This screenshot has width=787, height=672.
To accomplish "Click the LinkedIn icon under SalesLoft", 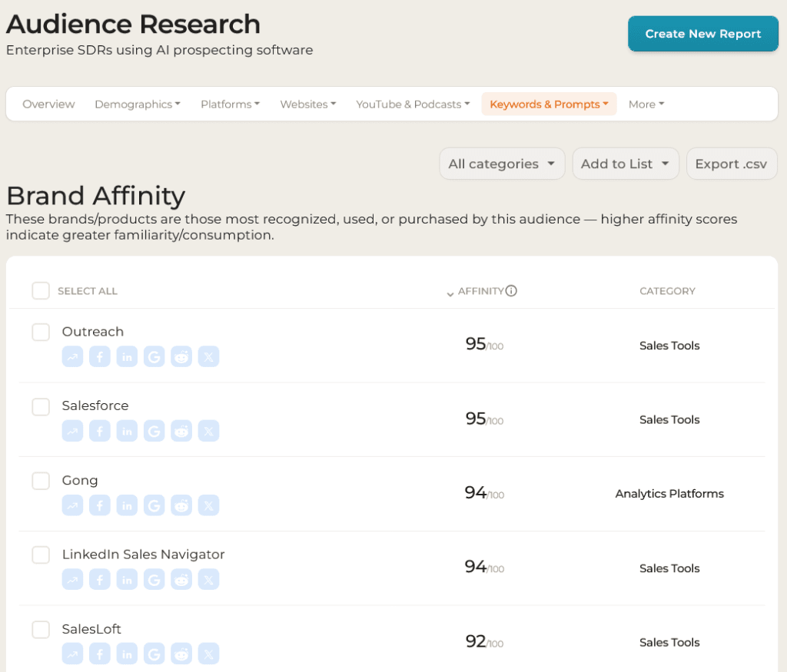I will pyautogui.click(x=127, y=654).
